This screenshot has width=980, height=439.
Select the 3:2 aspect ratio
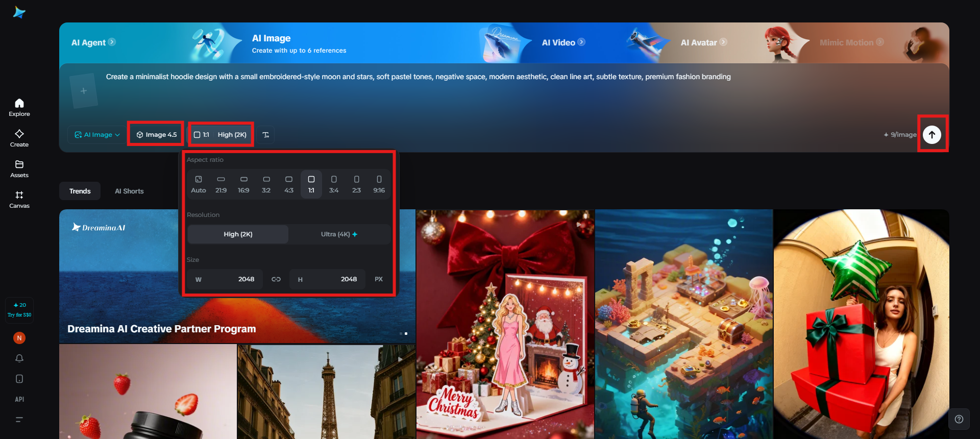pos(266,184)
